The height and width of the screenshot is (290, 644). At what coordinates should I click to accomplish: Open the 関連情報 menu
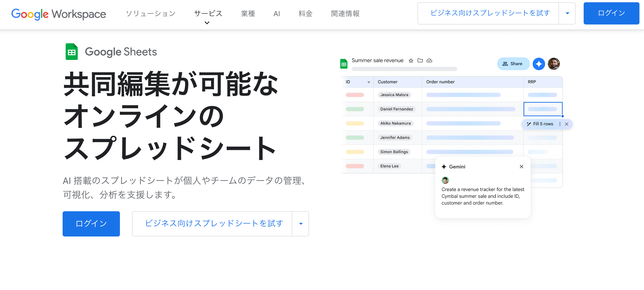(x=345, y=13)
